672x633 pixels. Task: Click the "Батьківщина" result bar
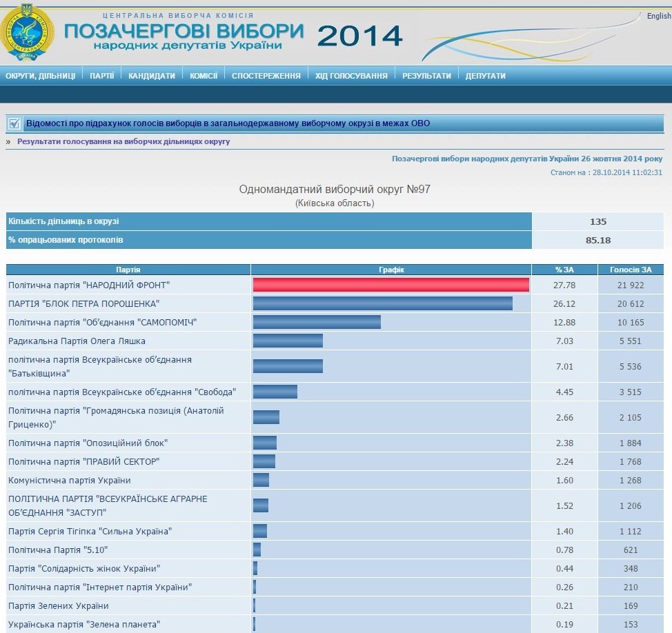pos(288,366)
